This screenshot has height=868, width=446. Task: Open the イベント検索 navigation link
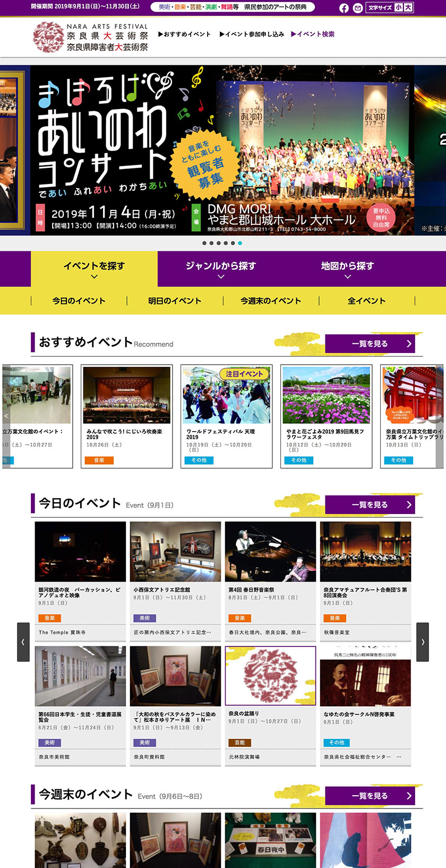pos(313,34)
